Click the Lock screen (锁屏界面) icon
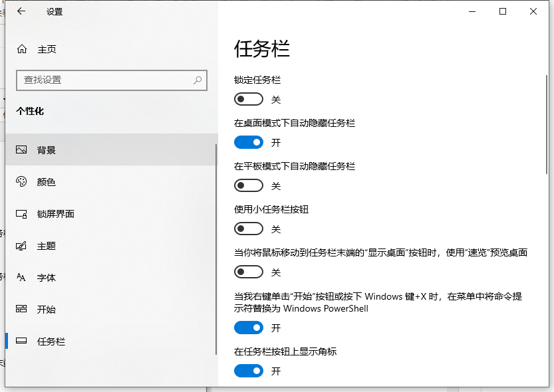The height and width of the screenshot is (392, 554). click(22, 214)
